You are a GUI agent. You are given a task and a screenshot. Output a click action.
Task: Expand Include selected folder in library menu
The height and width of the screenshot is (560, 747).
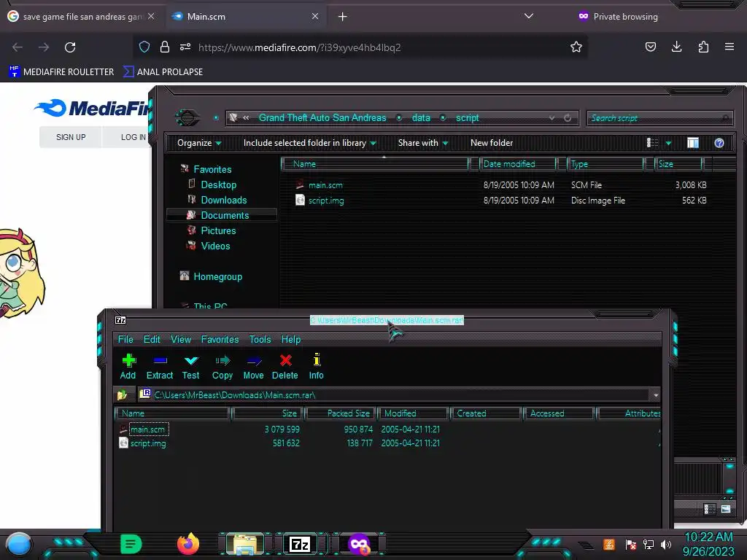pos(309,143)
